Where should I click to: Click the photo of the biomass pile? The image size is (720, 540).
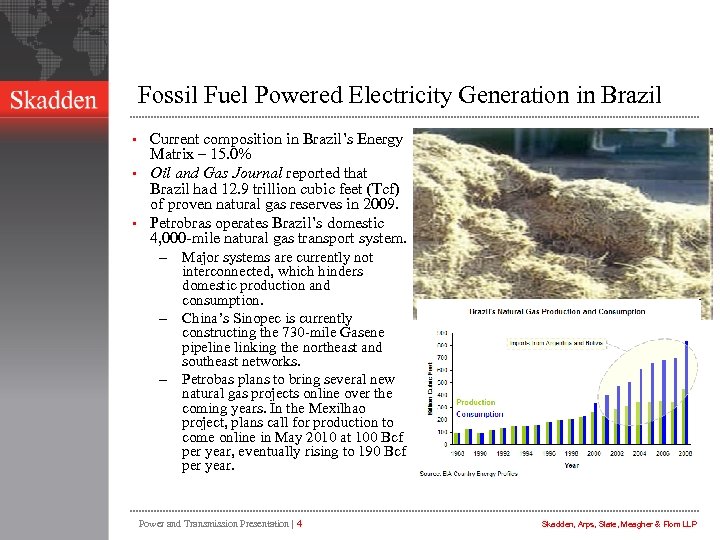pyautogui.click(x=562, y=215)
